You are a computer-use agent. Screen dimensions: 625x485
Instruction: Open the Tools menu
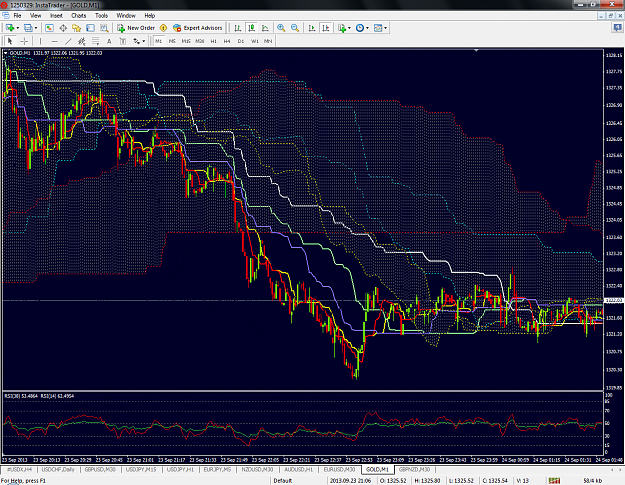pyautogui.click(x=101, y=16)
